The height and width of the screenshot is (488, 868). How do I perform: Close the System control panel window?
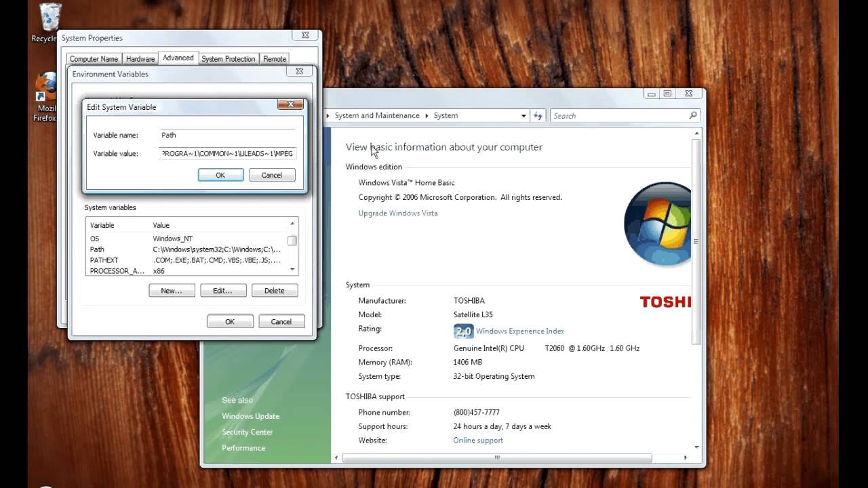click(x=689, y=94)
